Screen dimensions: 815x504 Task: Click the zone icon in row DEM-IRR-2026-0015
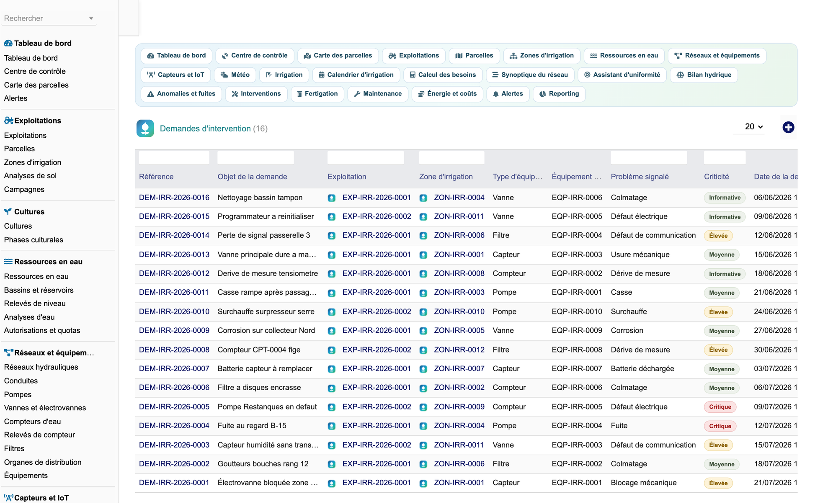pyautogui.click(x=423, y=217)
